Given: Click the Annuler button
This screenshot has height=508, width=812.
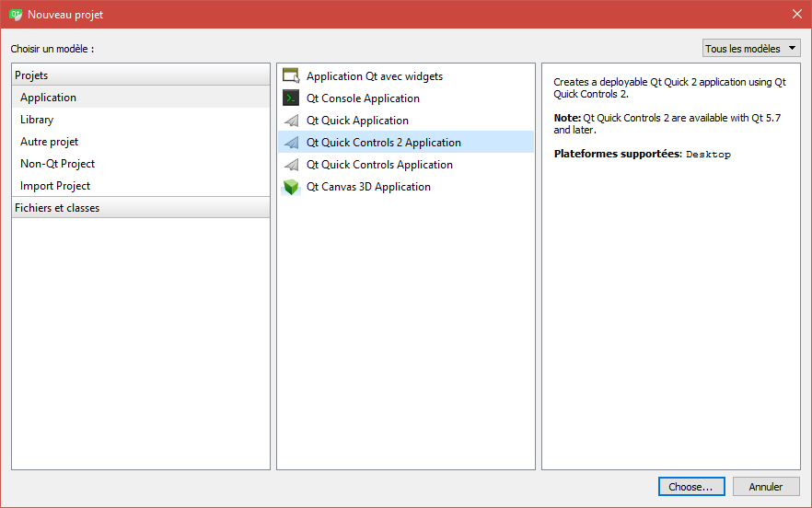Looking at the screenshot, I should (x=766, y=487).
